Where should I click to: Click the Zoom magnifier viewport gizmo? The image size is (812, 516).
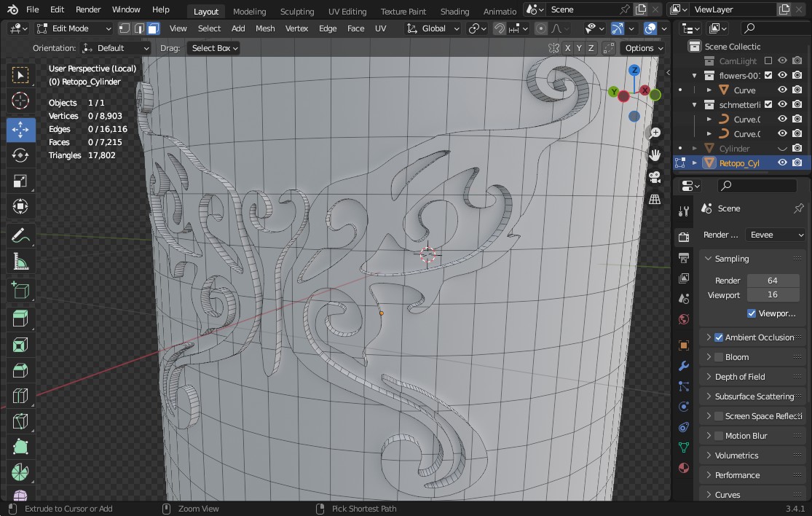655,133
